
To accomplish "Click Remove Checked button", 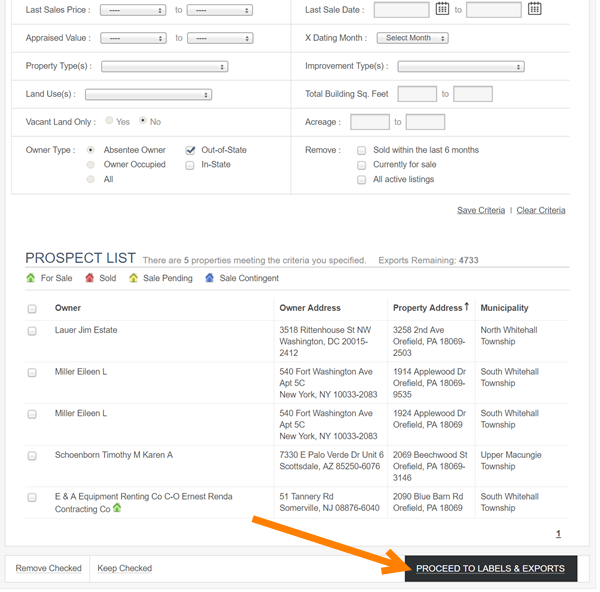I will click(x=49, y=568).
